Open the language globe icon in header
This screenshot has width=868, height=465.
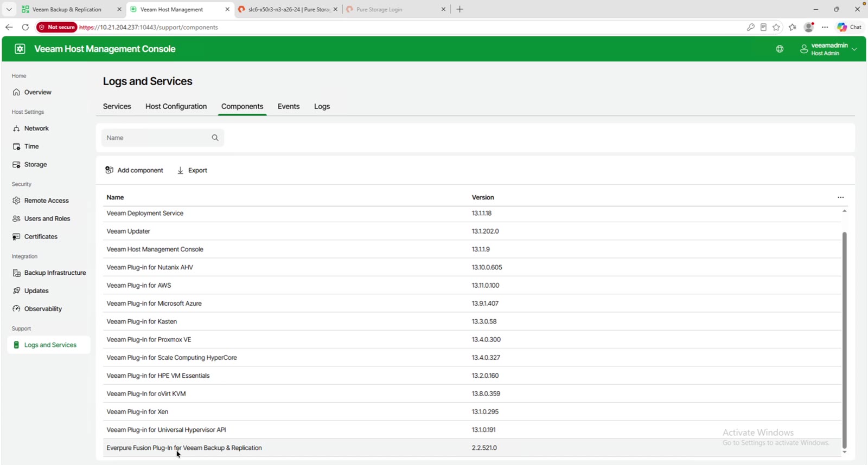(780, 49)
